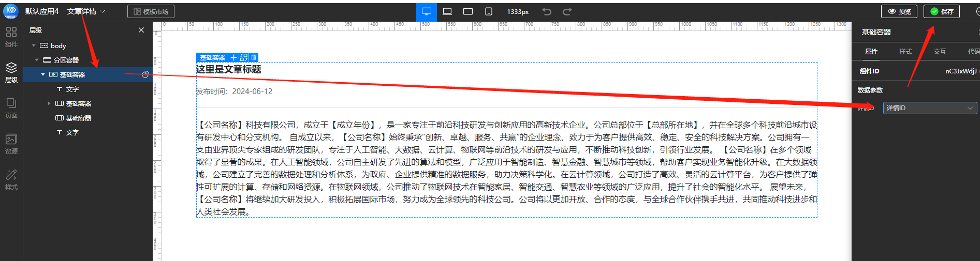Delete the selected 基础容器 with trash icon
Screen dimensions: 980x261
coord(254,57)
